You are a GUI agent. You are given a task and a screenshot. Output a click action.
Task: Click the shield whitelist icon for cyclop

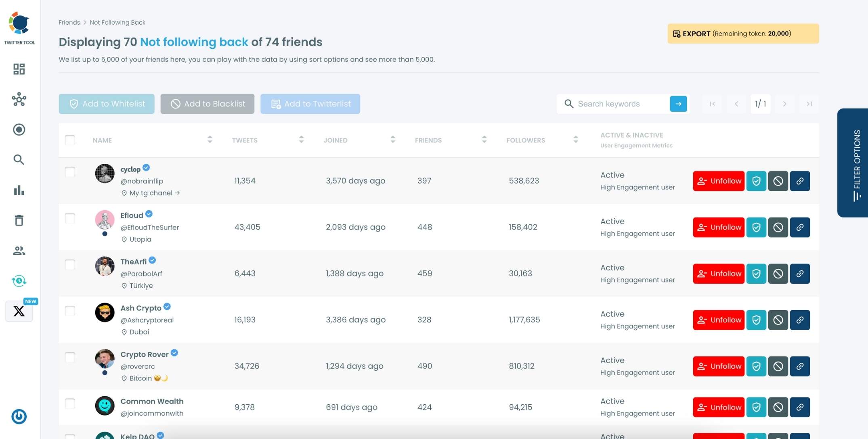pos(757,181)
